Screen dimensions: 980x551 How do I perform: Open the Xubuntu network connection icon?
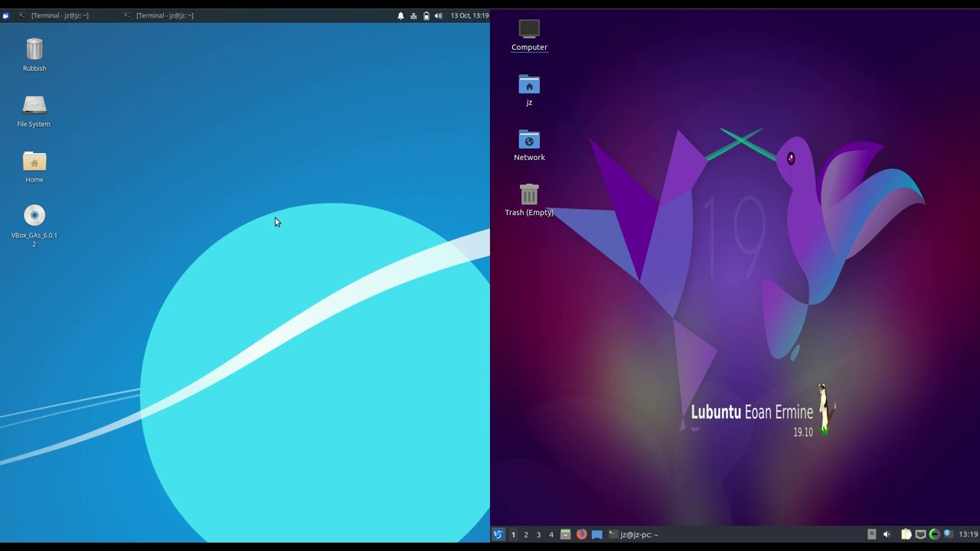click(413, 15)
